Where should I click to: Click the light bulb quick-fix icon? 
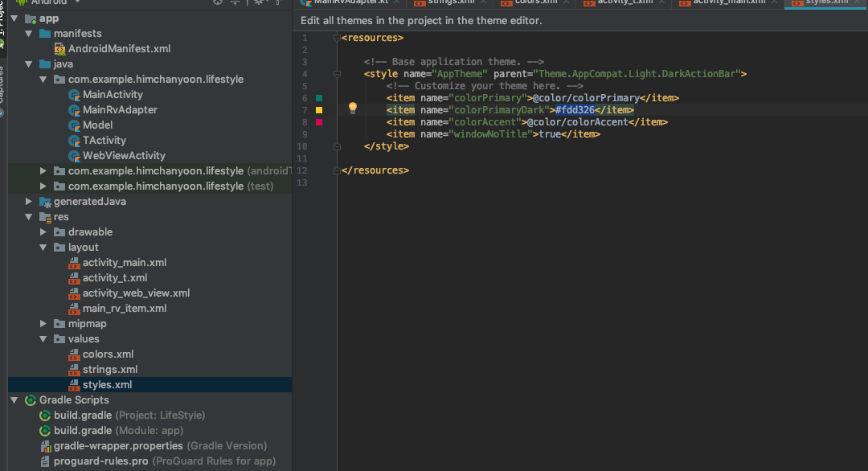(353, 108)
